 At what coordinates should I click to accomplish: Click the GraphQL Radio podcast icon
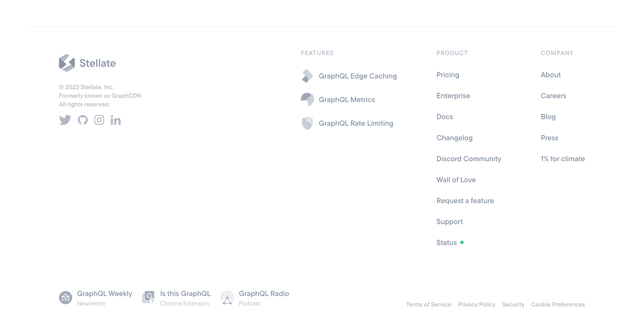[227, 298]
